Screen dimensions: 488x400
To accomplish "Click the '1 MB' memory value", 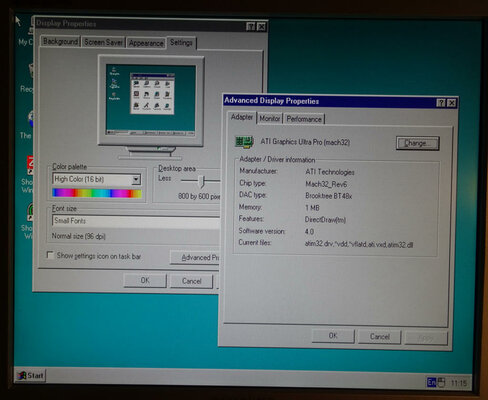I will [x=312, y=208].
